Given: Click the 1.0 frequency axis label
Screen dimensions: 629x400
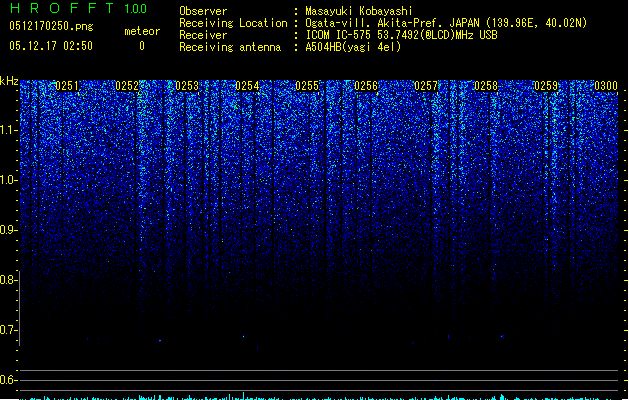Looking at the screenshot, I should tap(9, 180).
